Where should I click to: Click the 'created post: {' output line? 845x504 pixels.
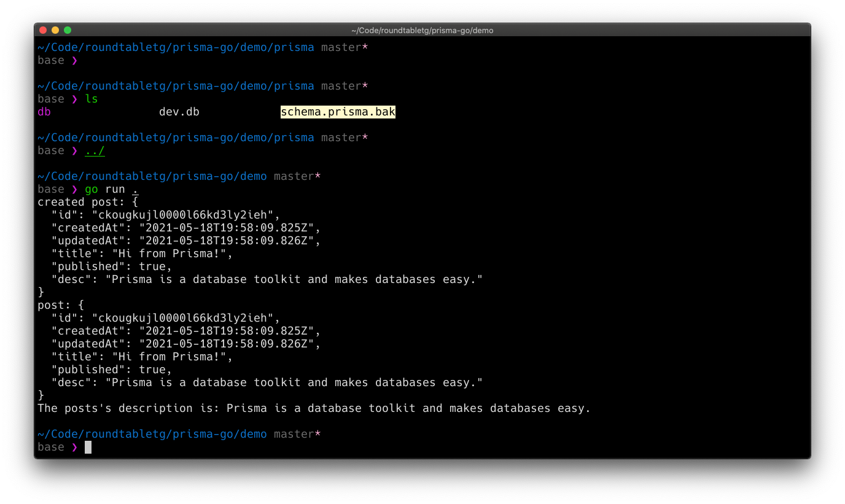[88, 202]
